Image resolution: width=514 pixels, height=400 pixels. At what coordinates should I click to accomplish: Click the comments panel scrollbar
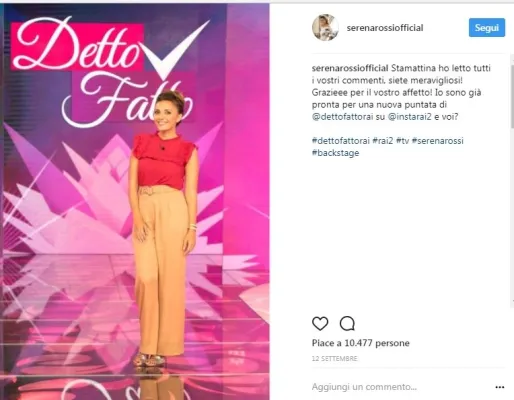point(512,97)
